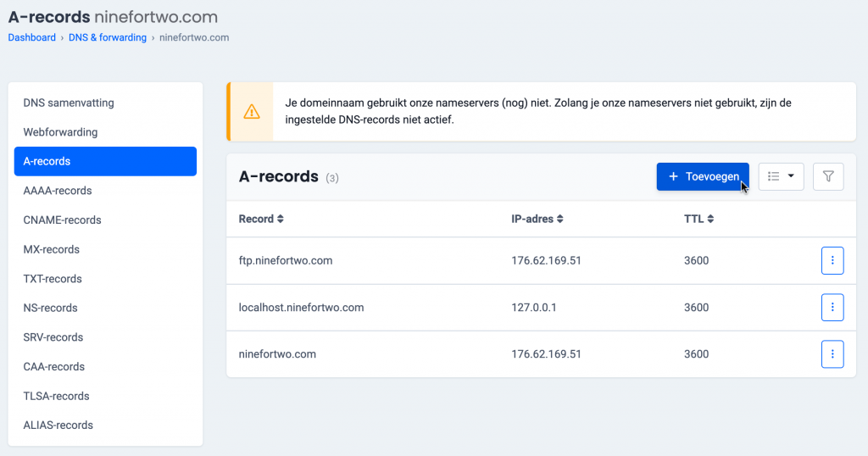Screen dimensions: 868x456
Task: Go to Dashboard breadcrumb link
Action: pyautogui.click(x=32, y=37)
